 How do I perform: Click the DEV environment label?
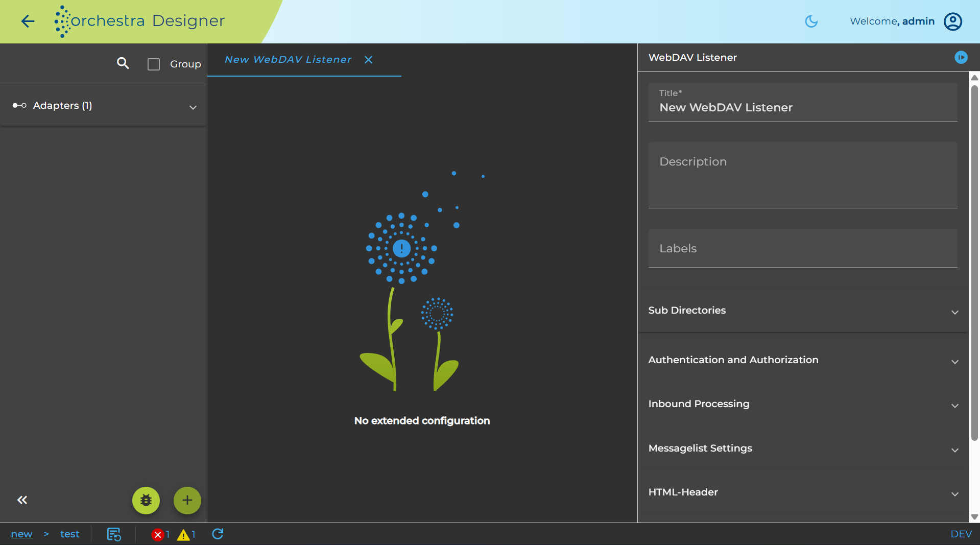(x=961, y=534)
